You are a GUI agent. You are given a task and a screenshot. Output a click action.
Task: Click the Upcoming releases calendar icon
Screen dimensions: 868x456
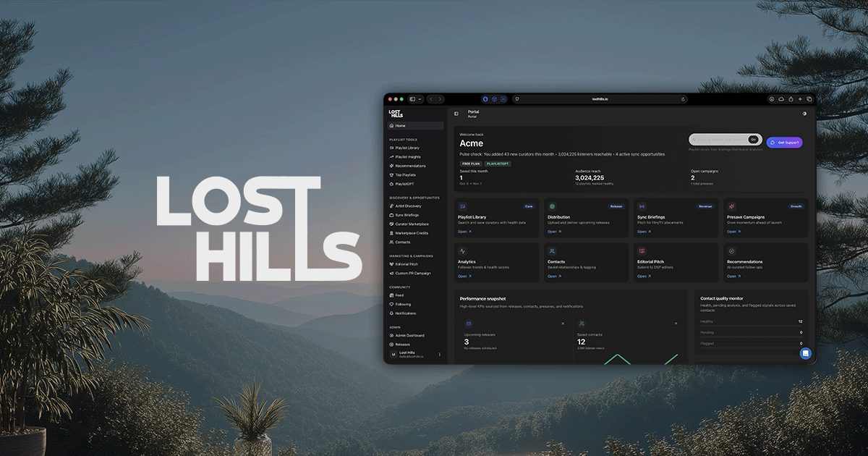click(x=469, y=324)
